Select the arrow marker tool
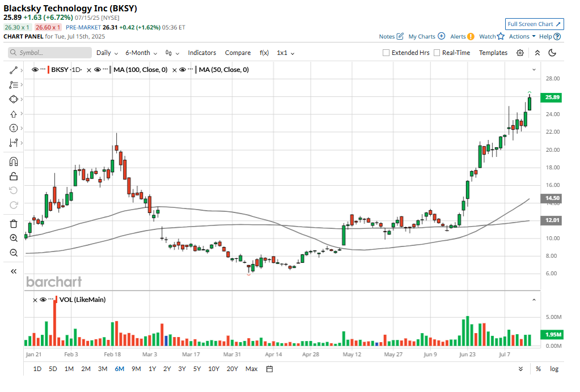Image resolution: width=580 pixels, height=392 pixels. (x=13, y=114)
